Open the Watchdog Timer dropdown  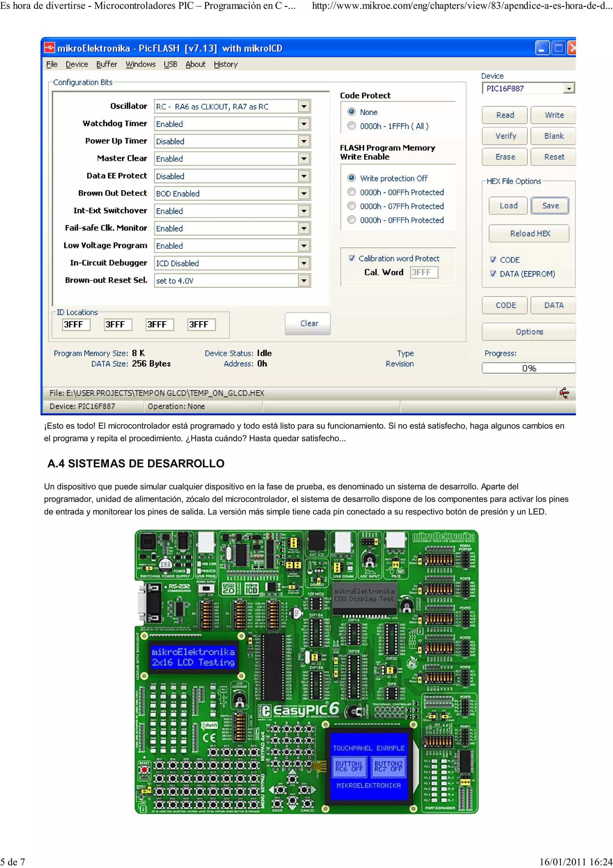[x=304, y=124]
